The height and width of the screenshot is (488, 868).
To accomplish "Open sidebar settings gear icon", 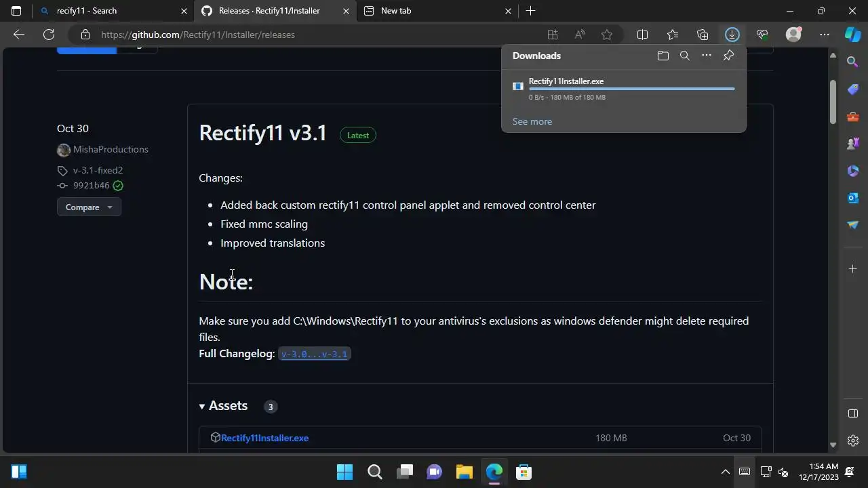I will [x=853, y=441].
